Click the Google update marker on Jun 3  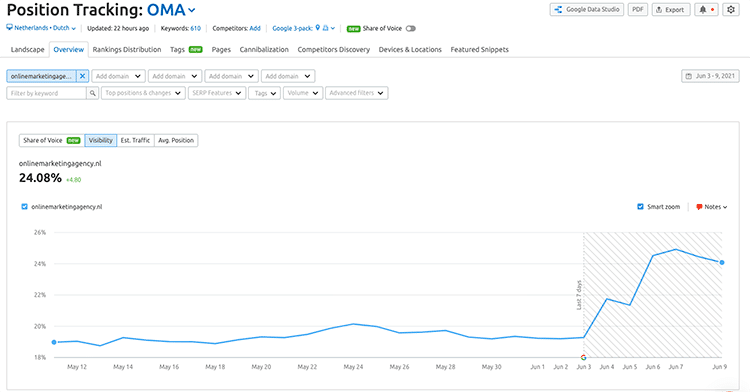coord(583,357)
